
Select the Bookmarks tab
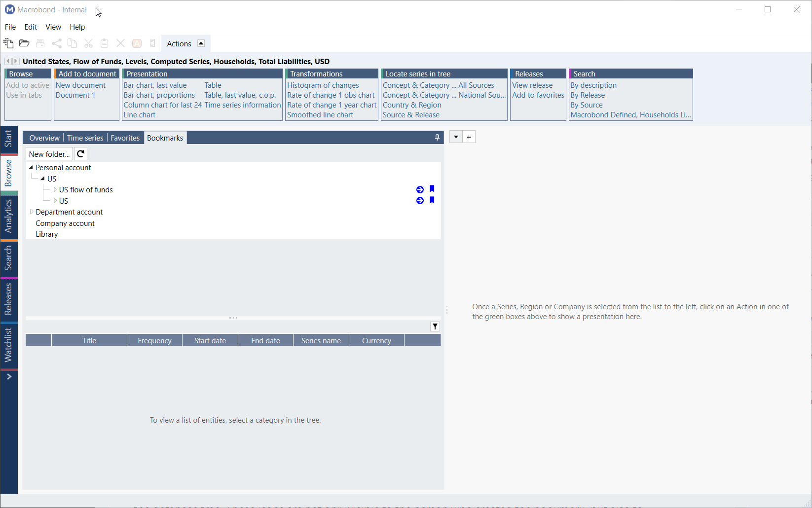click(165, 138)
